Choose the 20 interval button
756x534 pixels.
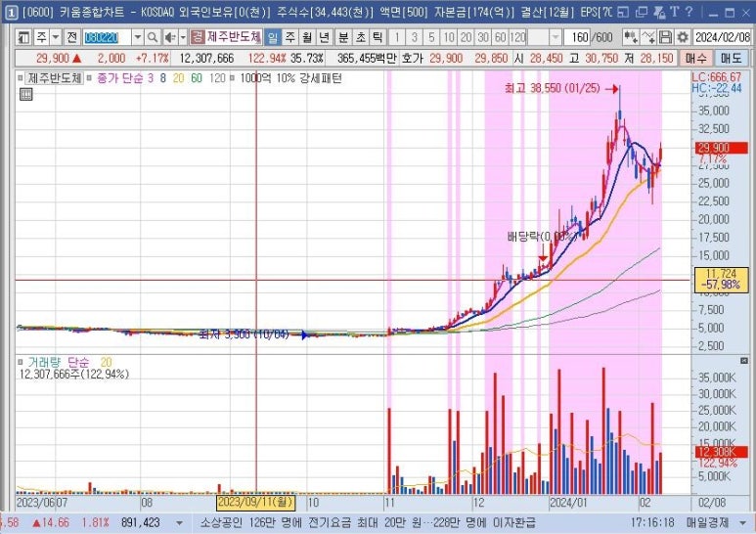466,37
